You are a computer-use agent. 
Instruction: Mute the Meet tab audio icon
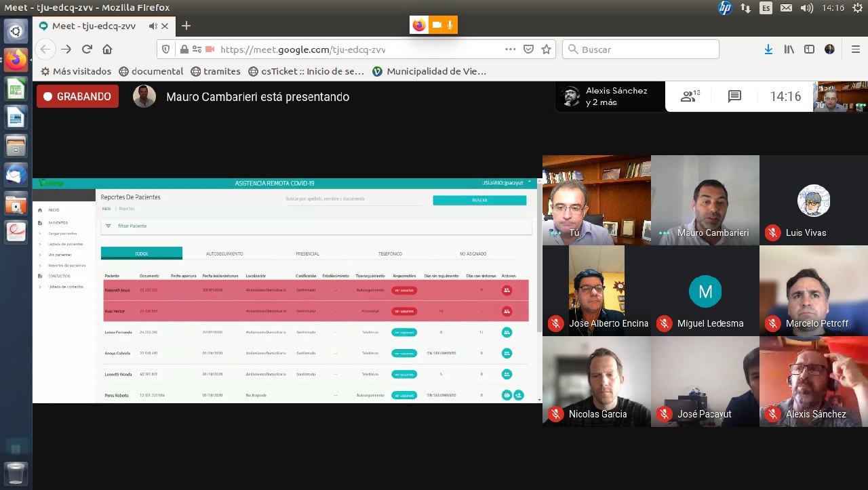coord(153,26)
